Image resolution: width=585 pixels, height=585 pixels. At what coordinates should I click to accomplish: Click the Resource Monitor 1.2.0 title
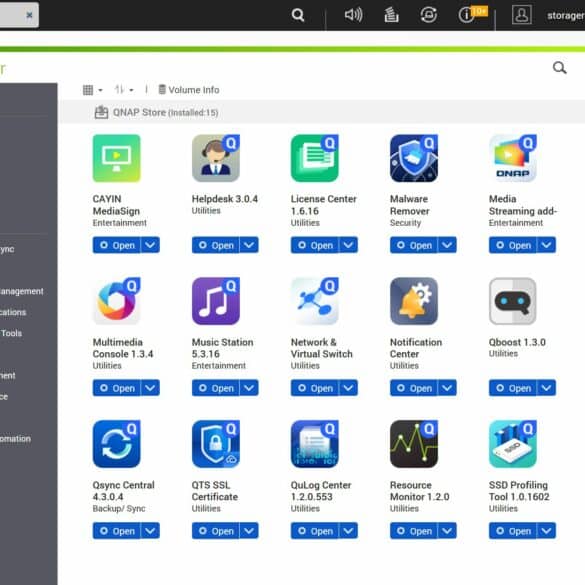click(x=419, y=491)
